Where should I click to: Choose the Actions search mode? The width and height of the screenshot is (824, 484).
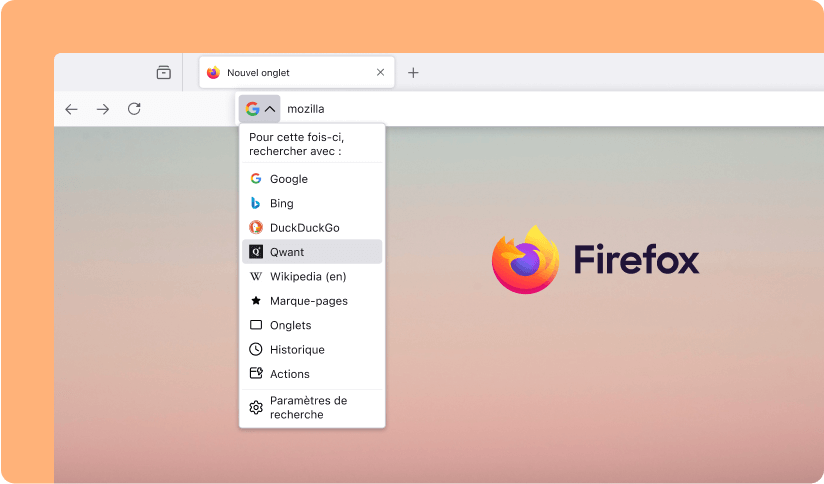tap(312, 374)
